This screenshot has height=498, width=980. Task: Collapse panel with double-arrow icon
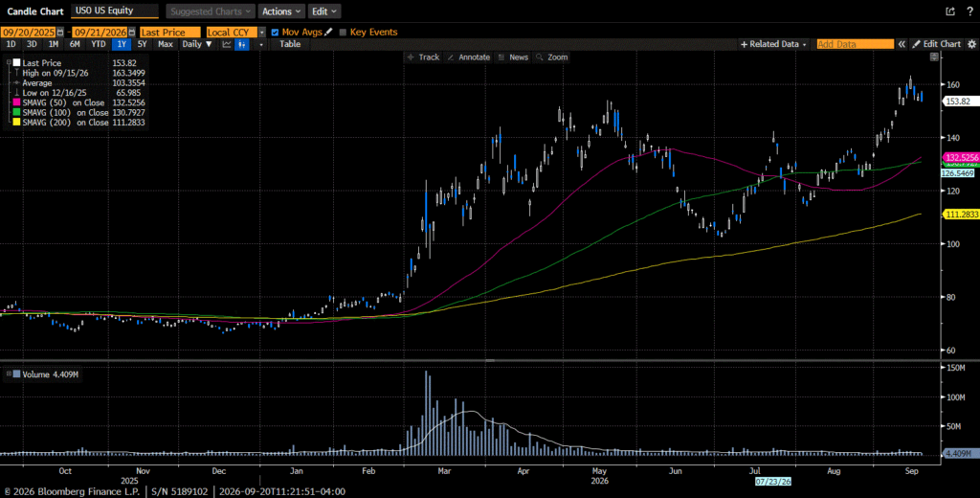pyautogui.click(x=902, y=44)
